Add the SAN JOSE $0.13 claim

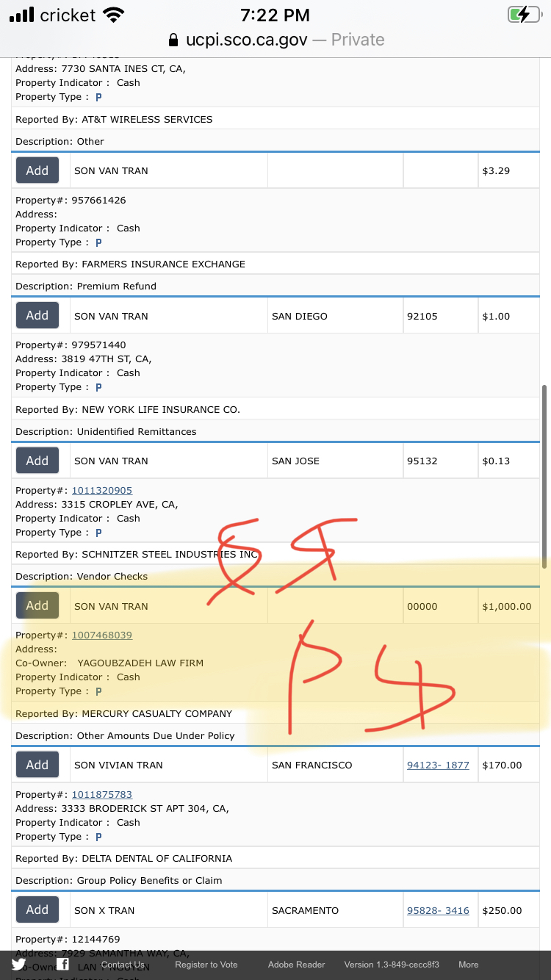pyautogui.click(x=37, y=461)
